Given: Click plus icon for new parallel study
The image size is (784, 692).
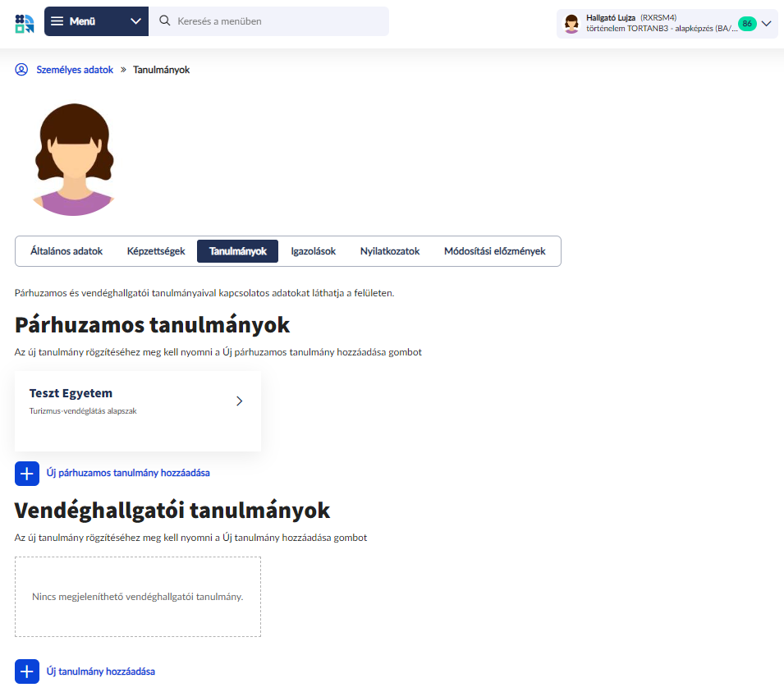Looking at the screenshot, I should (x=27, y=473).
